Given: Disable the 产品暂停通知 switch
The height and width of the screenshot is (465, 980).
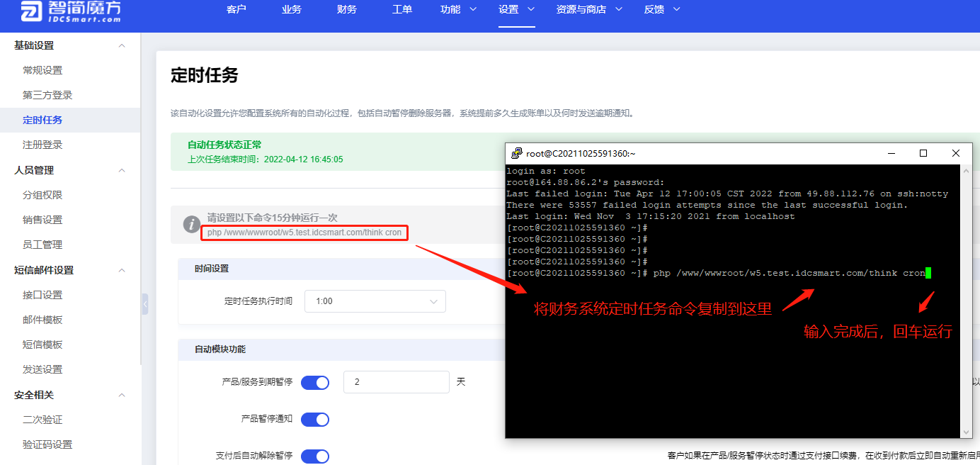Looking at the screenshot, I should pos(315,420).
